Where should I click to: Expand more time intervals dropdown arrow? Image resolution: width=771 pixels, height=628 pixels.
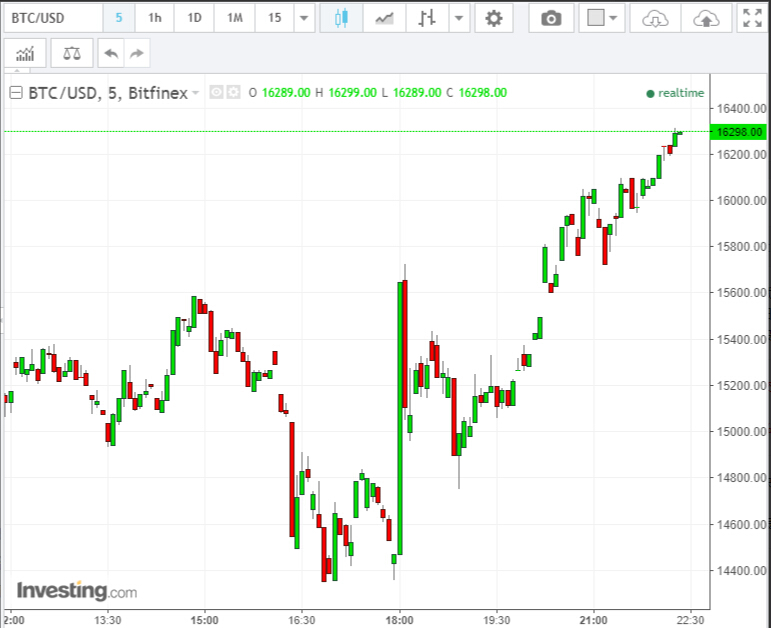[304, 18]
